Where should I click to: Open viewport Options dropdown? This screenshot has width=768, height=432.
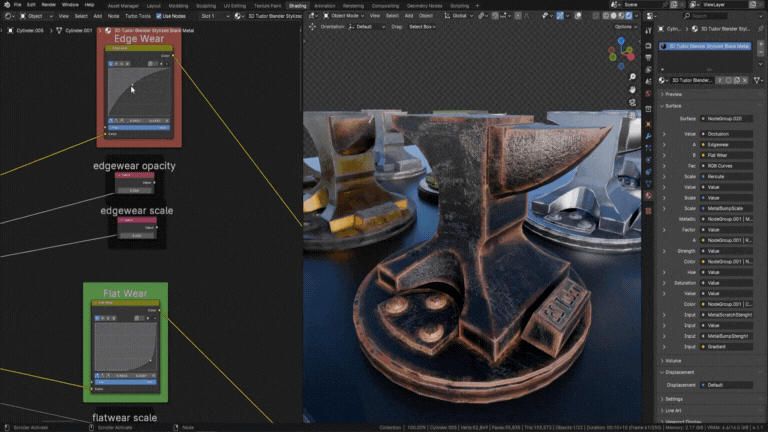pos(625,27)
